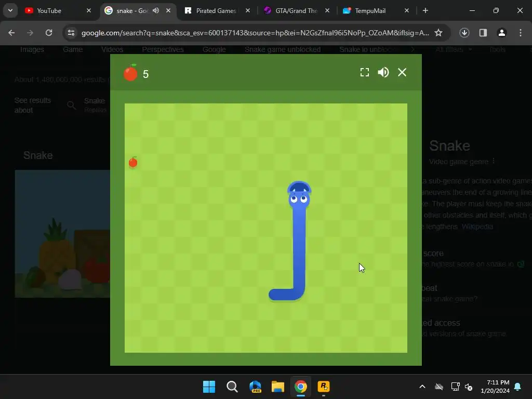Open File Explorer from the taskbar
532x399 pixels.
278,387
